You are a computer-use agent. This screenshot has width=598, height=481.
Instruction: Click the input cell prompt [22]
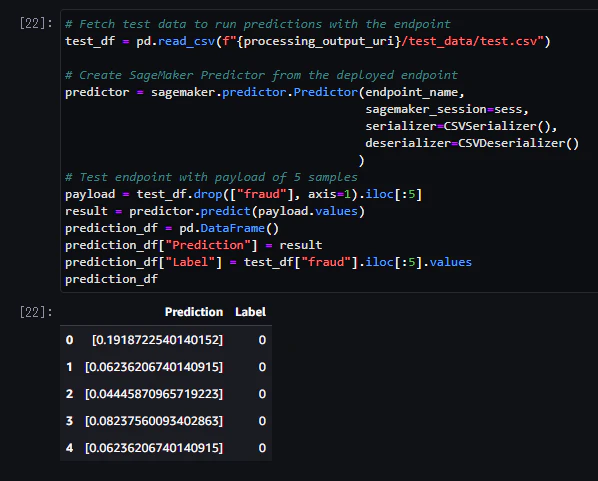coord(36,24)
